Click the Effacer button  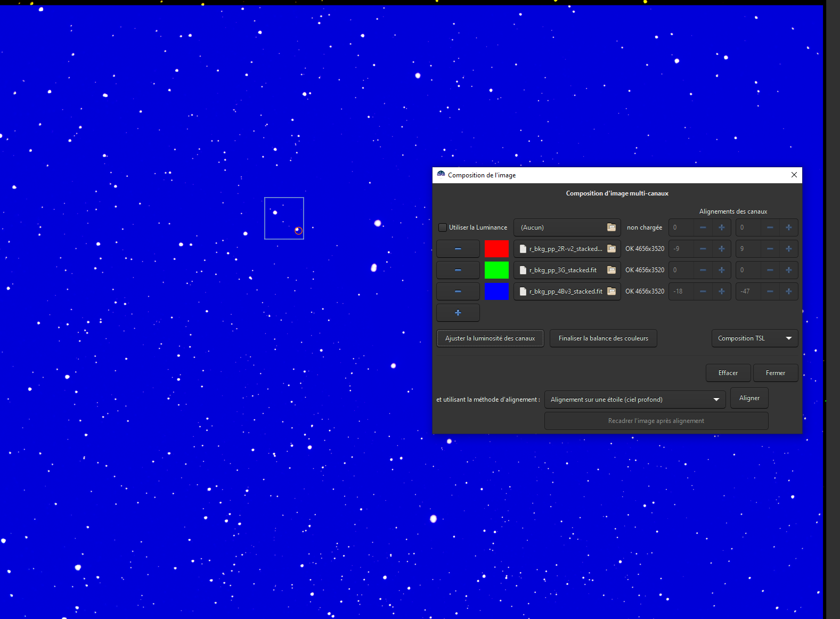click(728, 373)
